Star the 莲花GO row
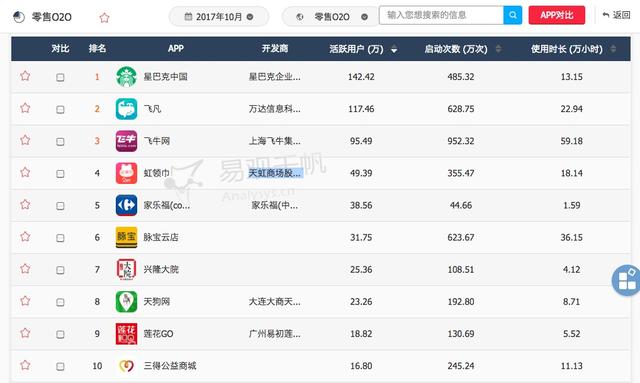 pyautogui.click(x=25, y=333)
